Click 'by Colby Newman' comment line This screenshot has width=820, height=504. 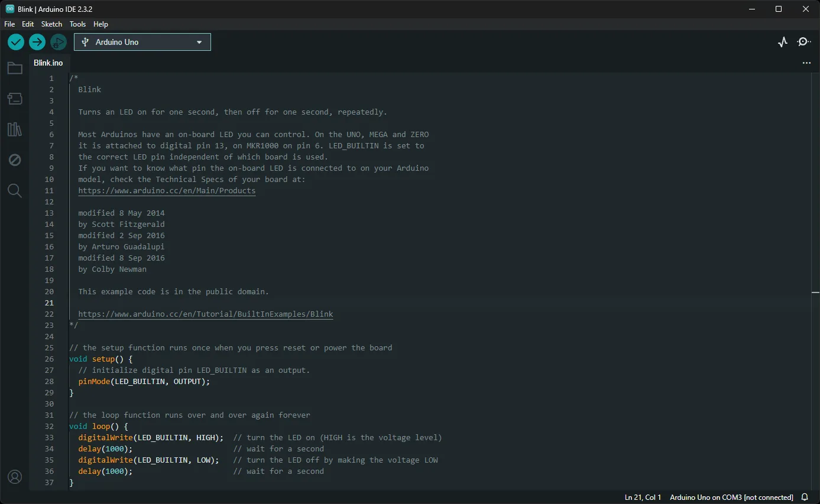pos(112,269)
